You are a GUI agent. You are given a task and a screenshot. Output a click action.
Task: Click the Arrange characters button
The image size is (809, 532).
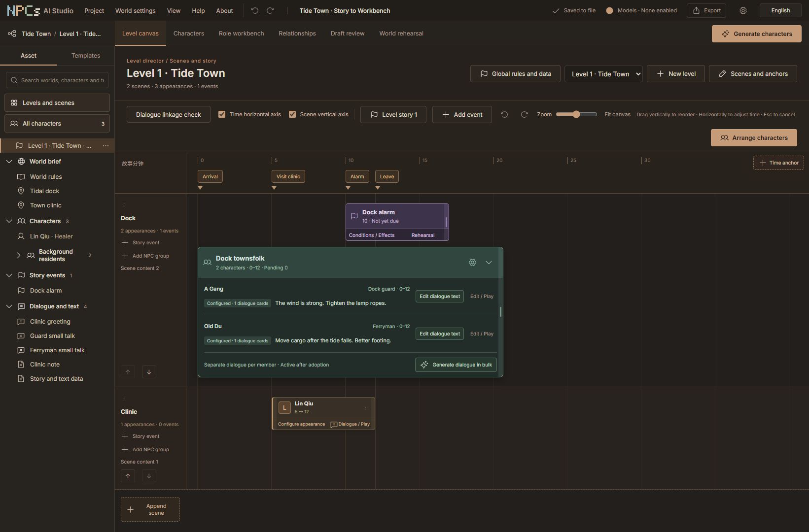click(x=754, y=138)
